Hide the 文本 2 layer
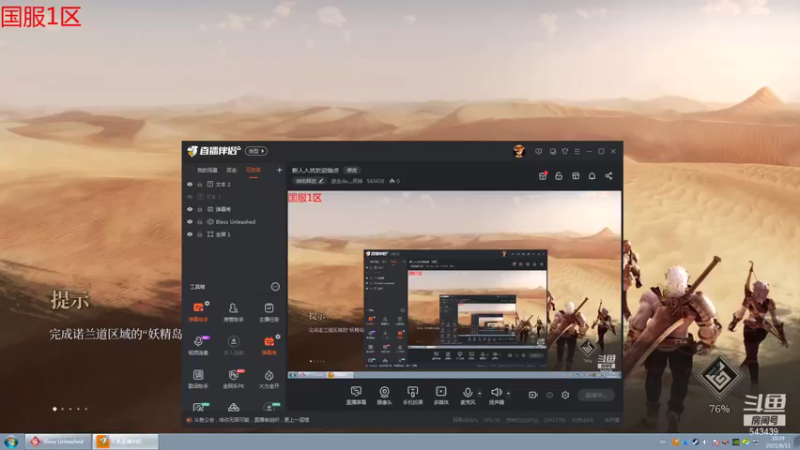Image resolution: width=800 pixels, height=450 pixels. 190,184
